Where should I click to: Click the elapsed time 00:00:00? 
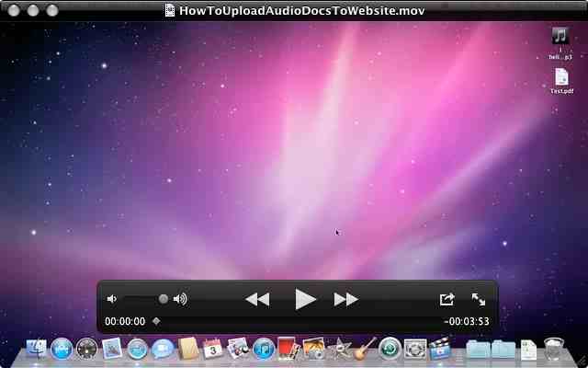pyautogui.click(x=125, y=321)
